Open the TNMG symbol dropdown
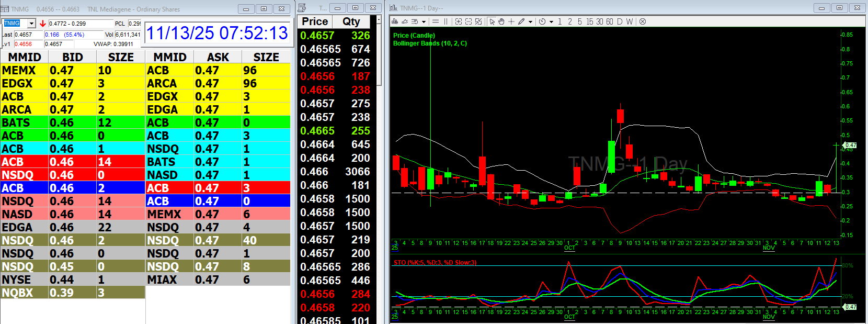This screenshot has width=868, height=324. pos(31,24)
